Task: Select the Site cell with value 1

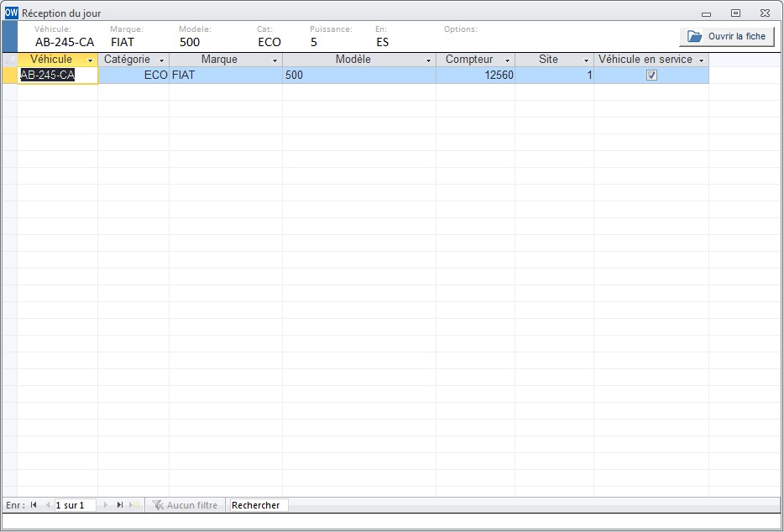Action: [x=555, y=75]
